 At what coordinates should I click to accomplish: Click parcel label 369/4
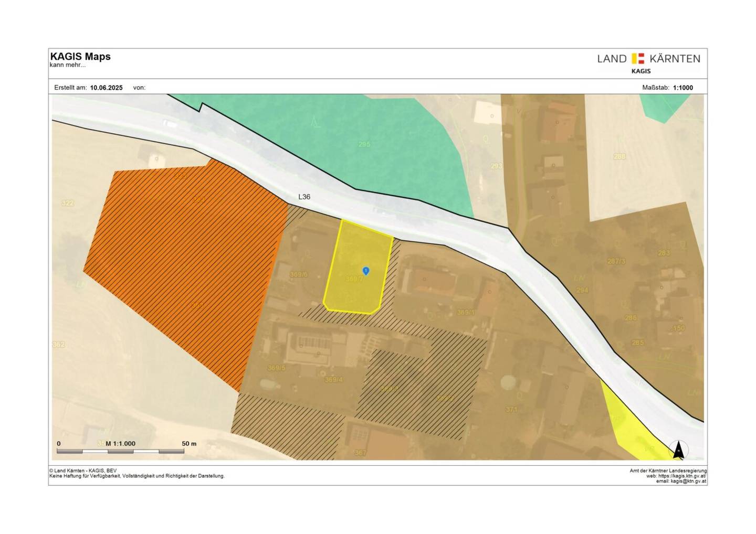point(333,379)
